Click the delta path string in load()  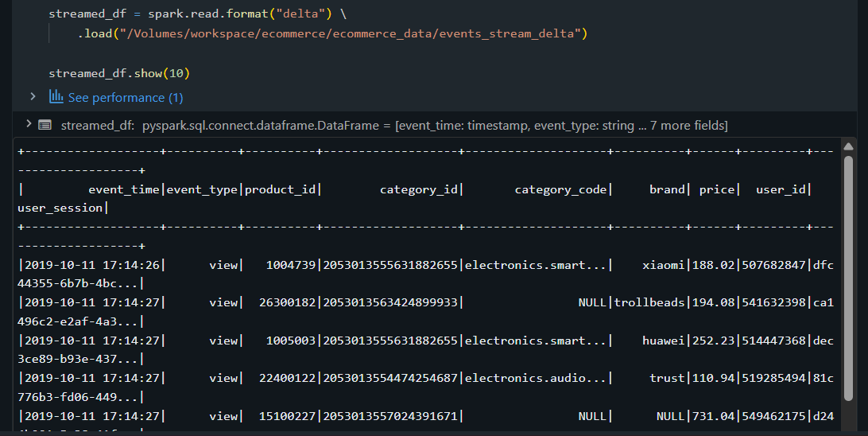pos(350,33)
